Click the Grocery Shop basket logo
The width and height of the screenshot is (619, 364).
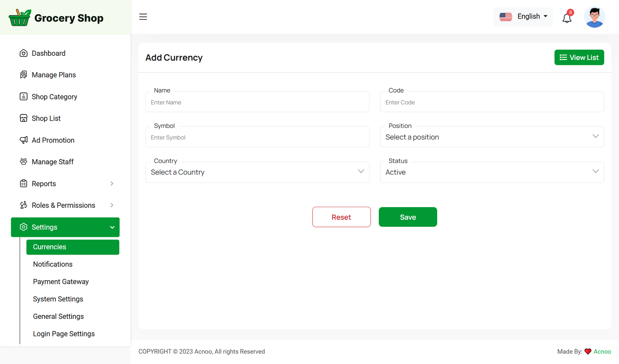[20, 18]
